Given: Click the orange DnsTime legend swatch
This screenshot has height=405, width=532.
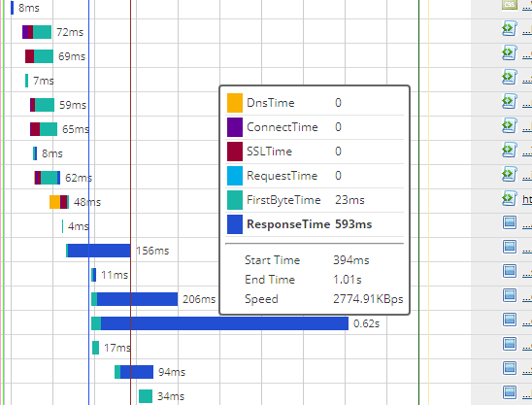Looking at the screenshot, I should (x=235, y=103).
